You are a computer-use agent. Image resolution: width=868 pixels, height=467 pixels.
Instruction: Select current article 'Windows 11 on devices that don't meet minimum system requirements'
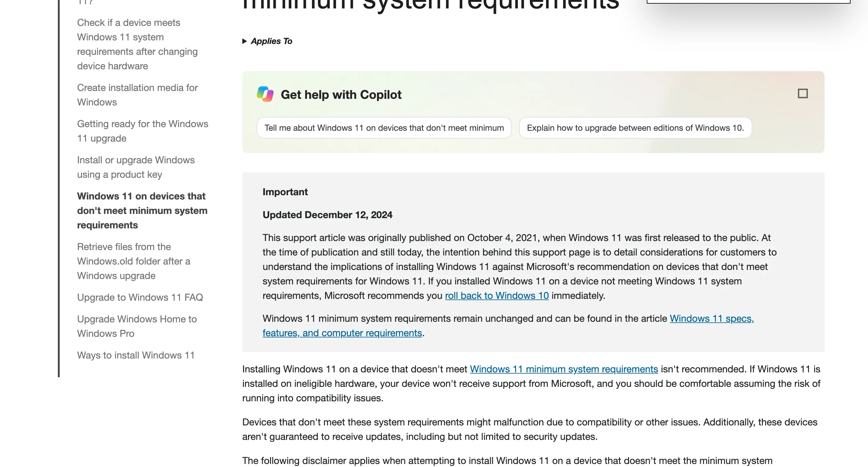[x=142, y=211]
